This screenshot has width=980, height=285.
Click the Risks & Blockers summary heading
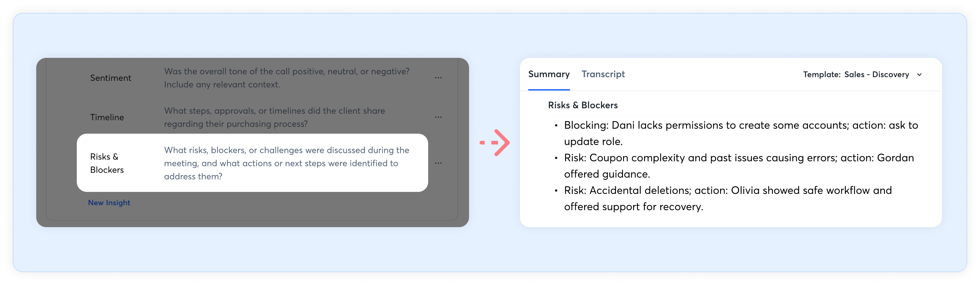pos(582,105)
